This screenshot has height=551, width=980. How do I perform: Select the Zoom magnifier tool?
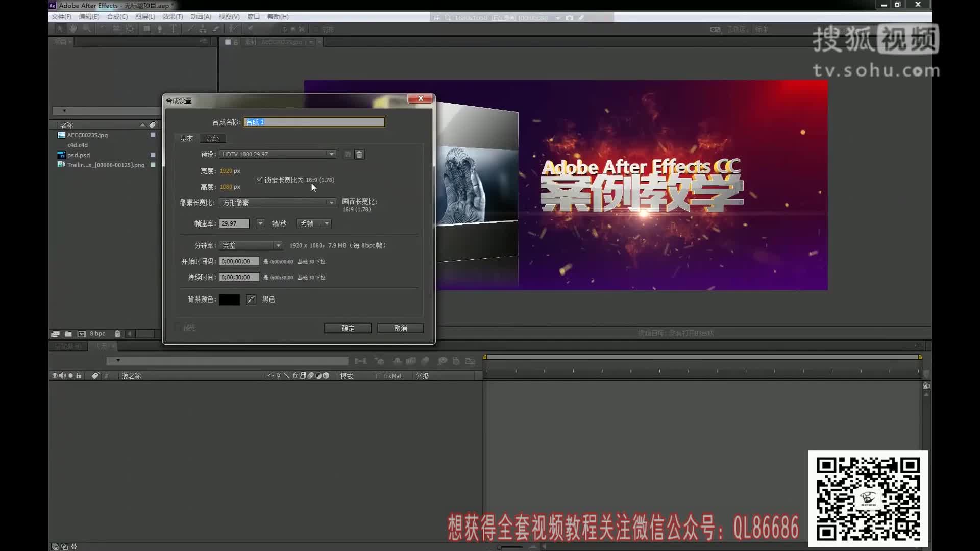click(x=87, y=29)
